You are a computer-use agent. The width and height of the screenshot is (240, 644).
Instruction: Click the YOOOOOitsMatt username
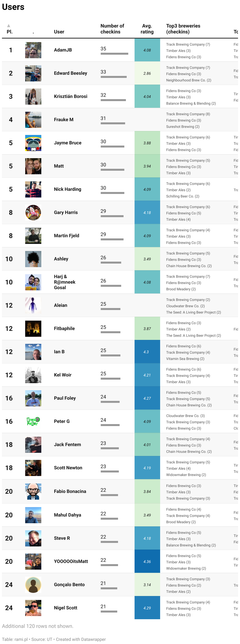pyautogui.click(x=71, y=561)
